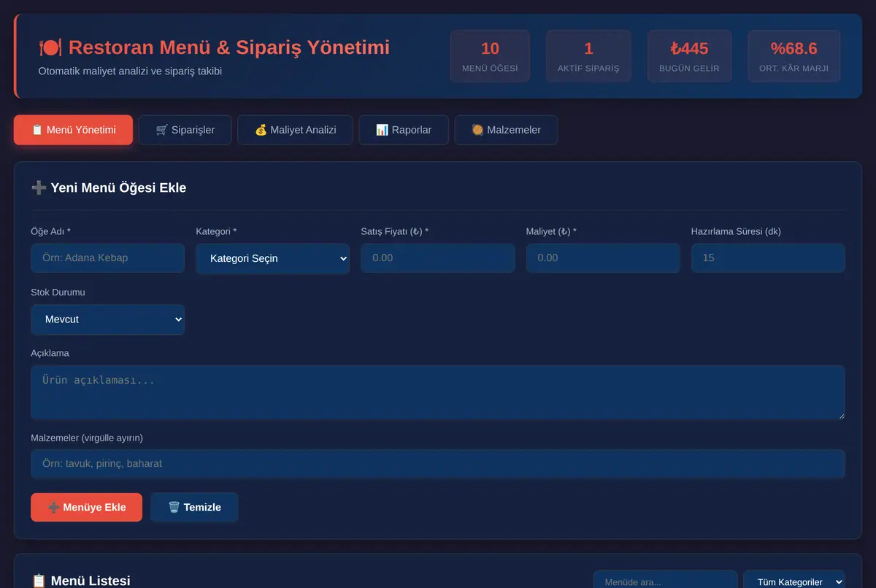This screenshot has width=876, height=588.
Task: Click the plus icon beside Yeni Menü Öğesi Ekle
Action: pos(39,188)
